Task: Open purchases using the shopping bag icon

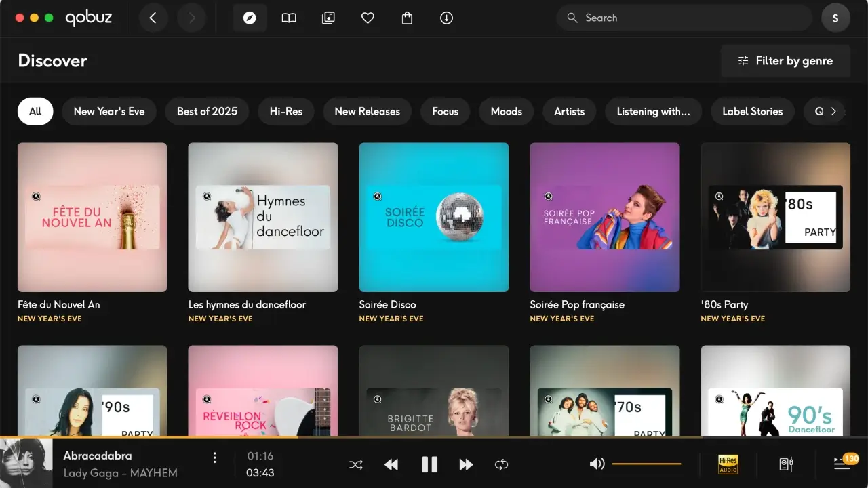Action: click(x=407, y=18)
